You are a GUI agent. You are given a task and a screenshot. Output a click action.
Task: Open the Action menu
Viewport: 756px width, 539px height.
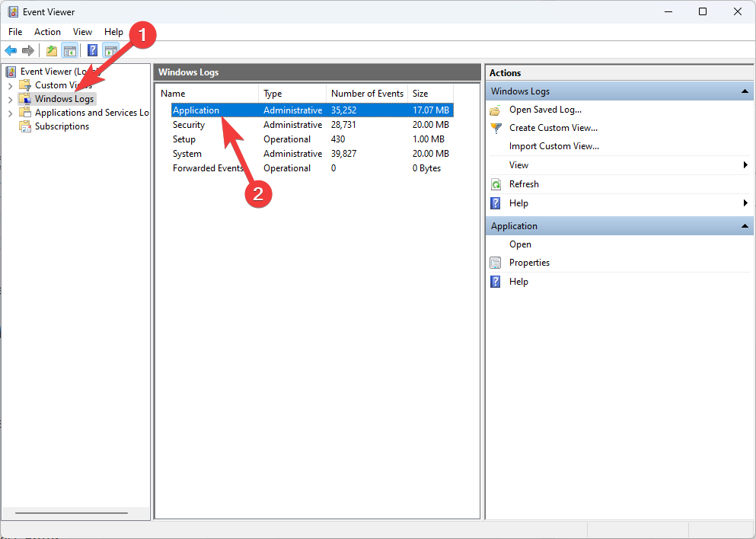coord(47,32)
